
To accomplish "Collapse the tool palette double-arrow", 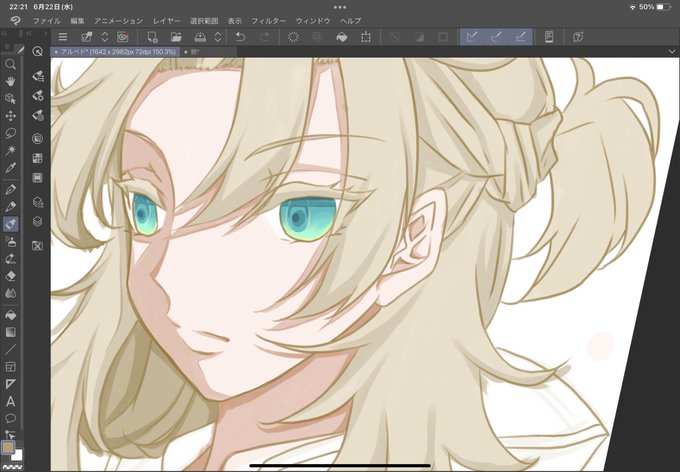I will pyautogui.click(x=4, y=33).
